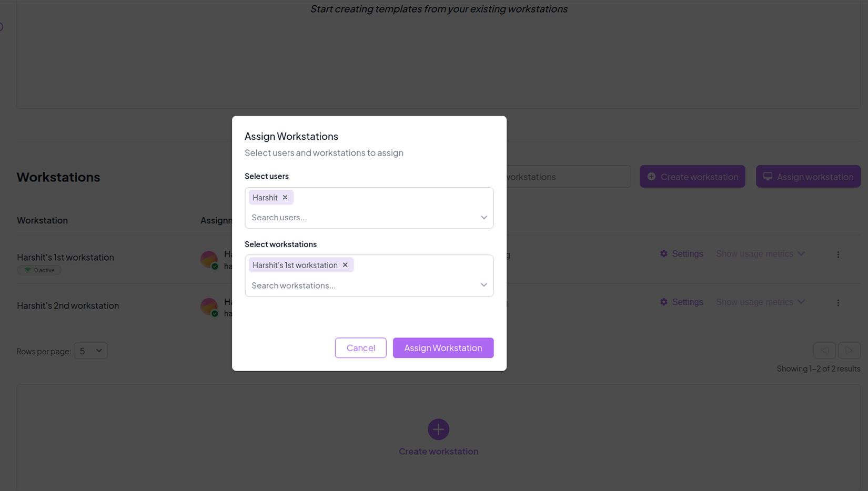Click settings gear for Harshit's 1st workstation
Image resolution: width=868 pixels, height=491 pixels.
[664, 254]
